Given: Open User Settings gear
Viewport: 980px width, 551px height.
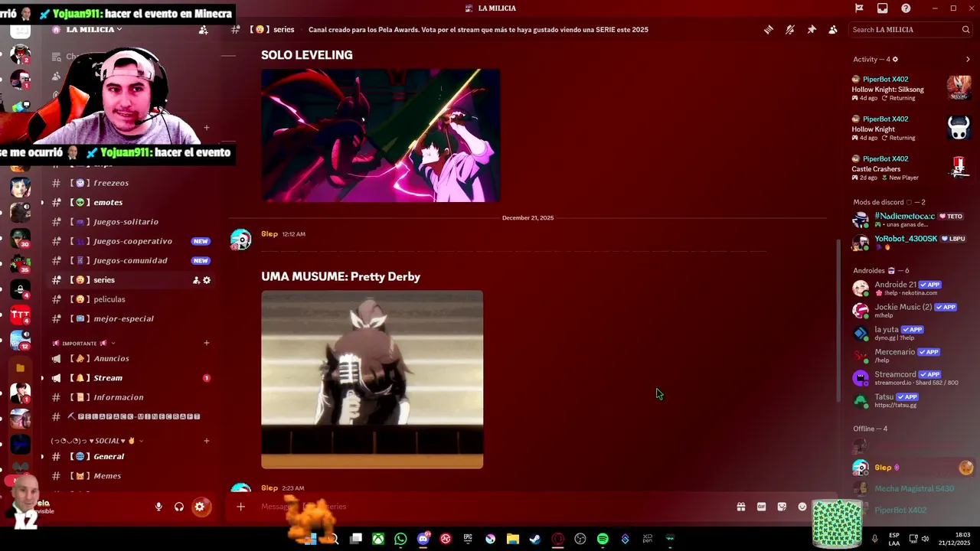Looking at the screenshot, I should pyautogui.click(x=200, y=507).
